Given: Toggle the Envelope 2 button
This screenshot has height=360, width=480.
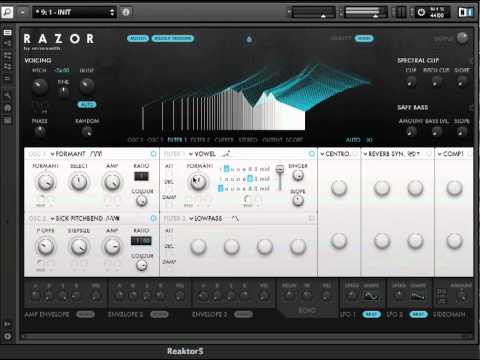Looking at the screenshot, I should (159, 314).
